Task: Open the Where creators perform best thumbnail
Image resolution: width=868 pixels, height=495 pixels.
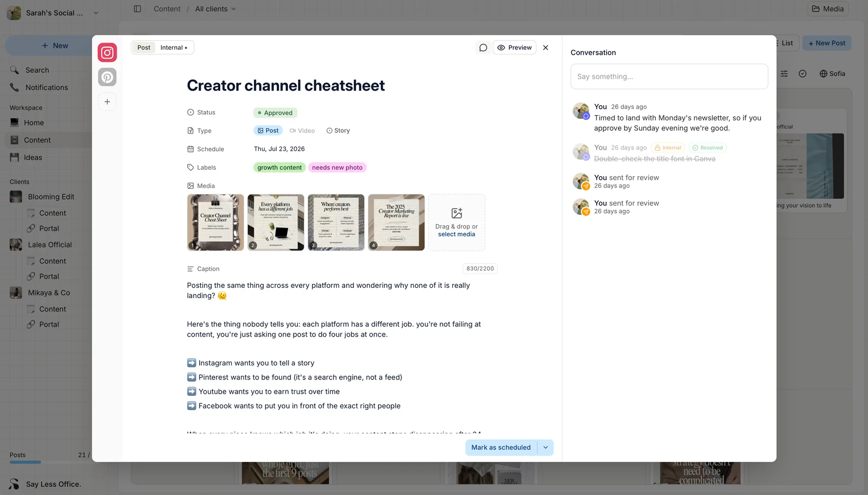Action: [336, 222]
